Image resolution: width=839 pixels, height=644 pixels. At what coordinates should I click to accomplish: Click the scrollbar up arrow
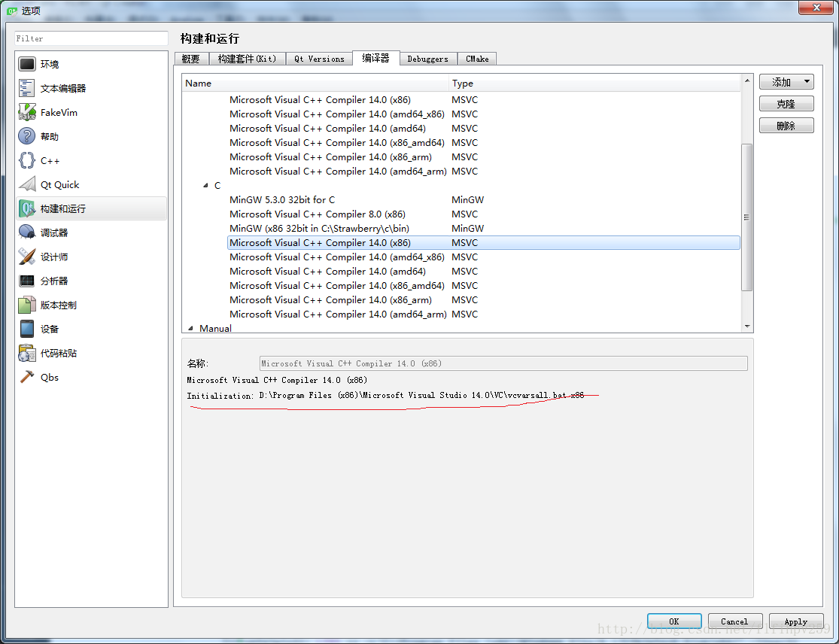[747, 80]
